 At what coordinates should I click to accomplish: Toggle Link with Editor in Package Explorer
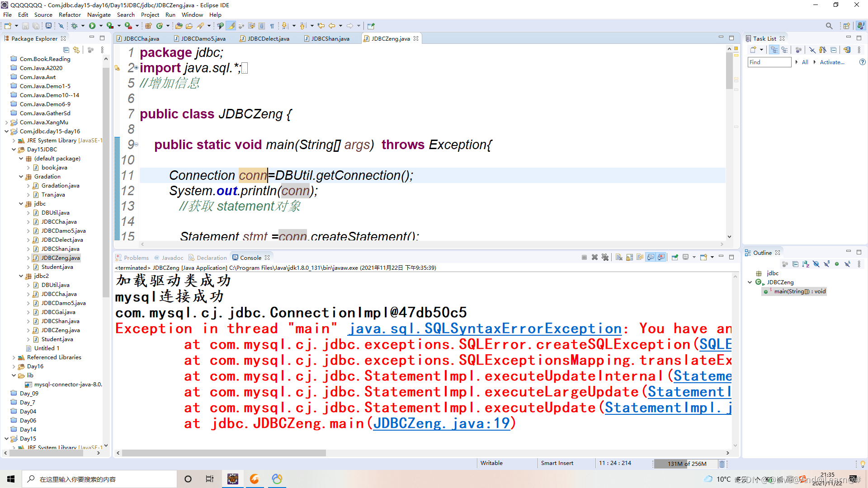point(76,50)
